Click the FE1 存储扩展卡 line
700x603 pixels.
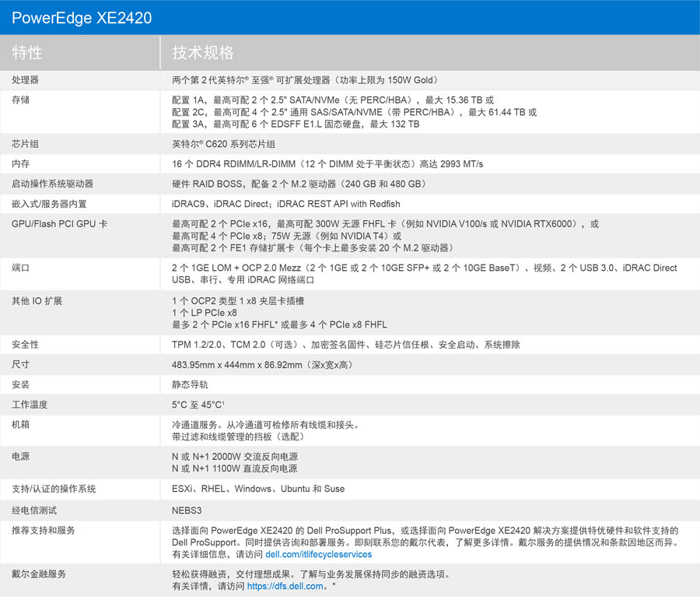pos(314,248)
